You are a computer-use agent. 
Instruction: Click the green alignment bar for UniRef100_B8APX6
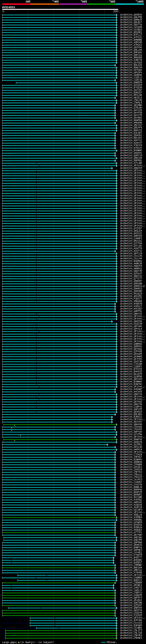click(x=60, y=439)
